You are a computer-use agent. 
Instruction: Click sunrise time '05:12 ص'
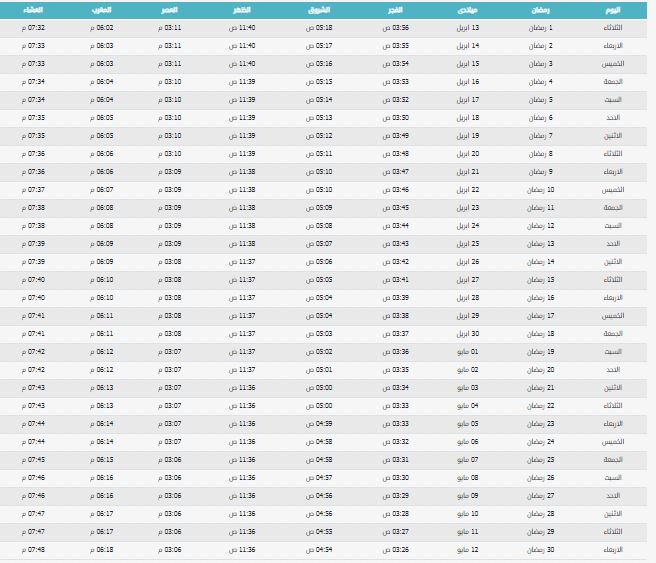[x=319, y=136]
